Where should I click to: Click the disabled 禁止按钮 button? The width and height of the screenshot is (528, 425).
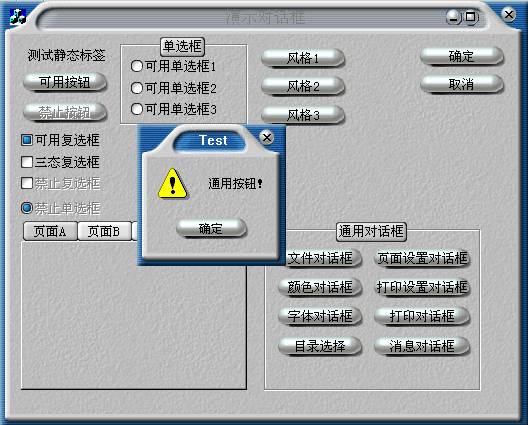pos(65,112)
